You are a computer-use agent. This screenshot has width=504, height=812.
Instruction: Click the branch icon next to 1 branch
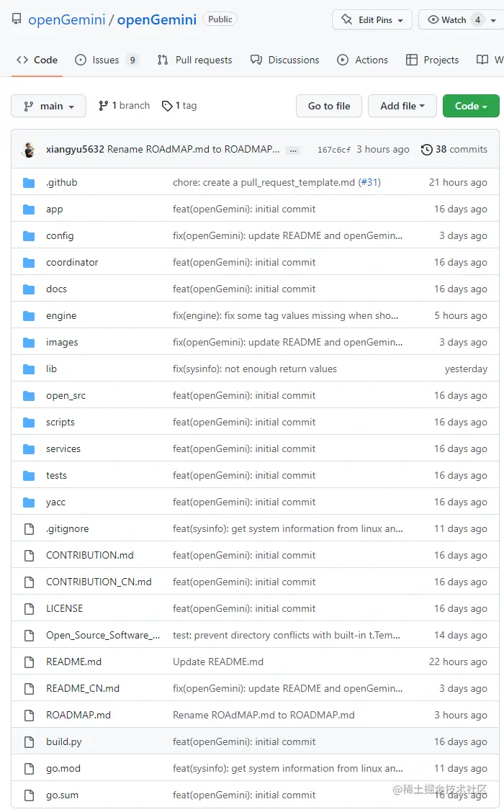click(x=103, y=106)
